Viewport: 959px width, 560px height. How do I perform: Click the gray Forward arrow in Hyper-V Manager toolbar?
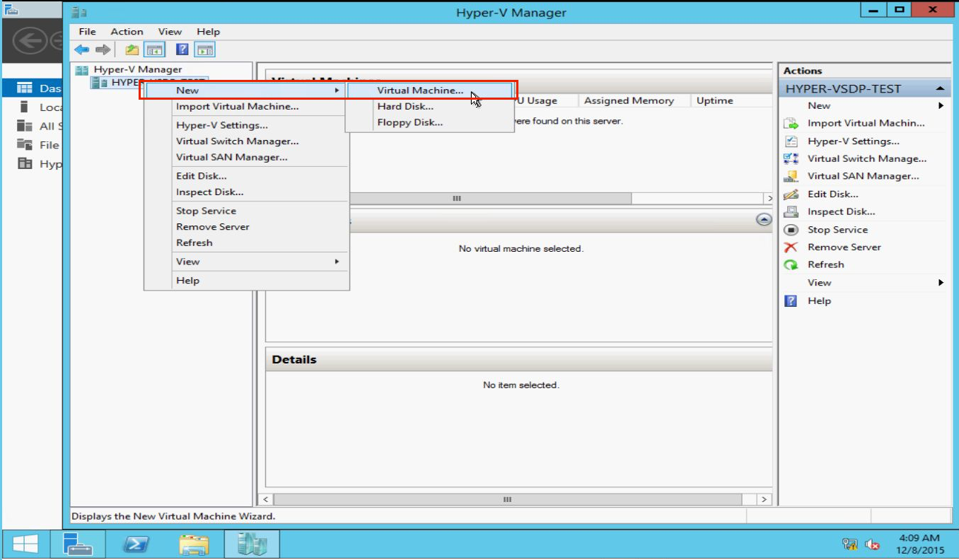(x=103, y=49)
